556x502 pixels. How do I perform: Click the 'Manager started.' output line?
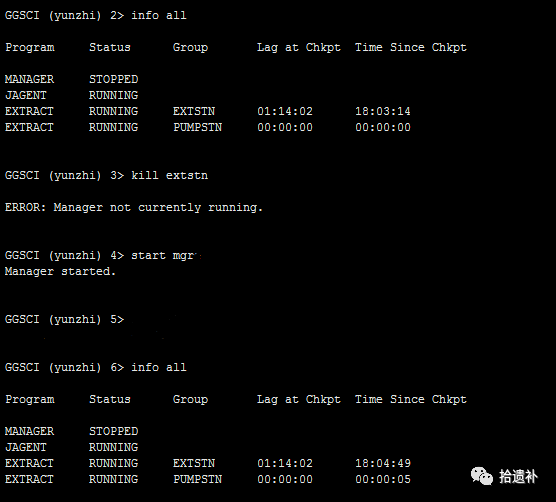pyautogui.click(x=60, y=271)
